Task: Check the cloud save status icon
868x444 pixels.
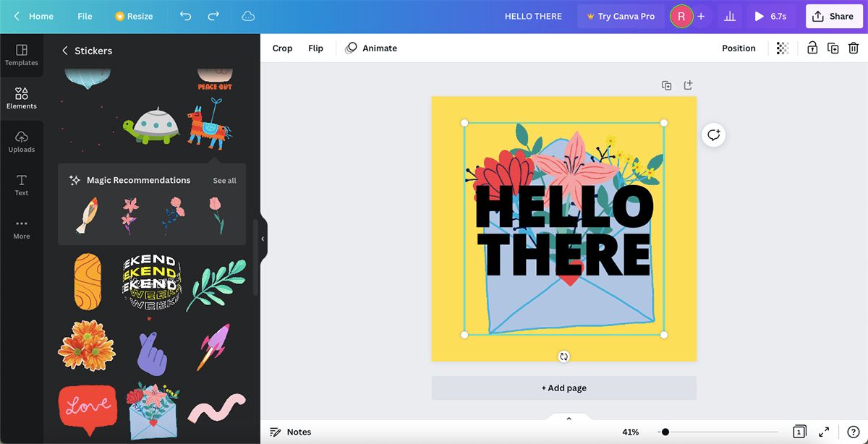Action: pos(248,16)
